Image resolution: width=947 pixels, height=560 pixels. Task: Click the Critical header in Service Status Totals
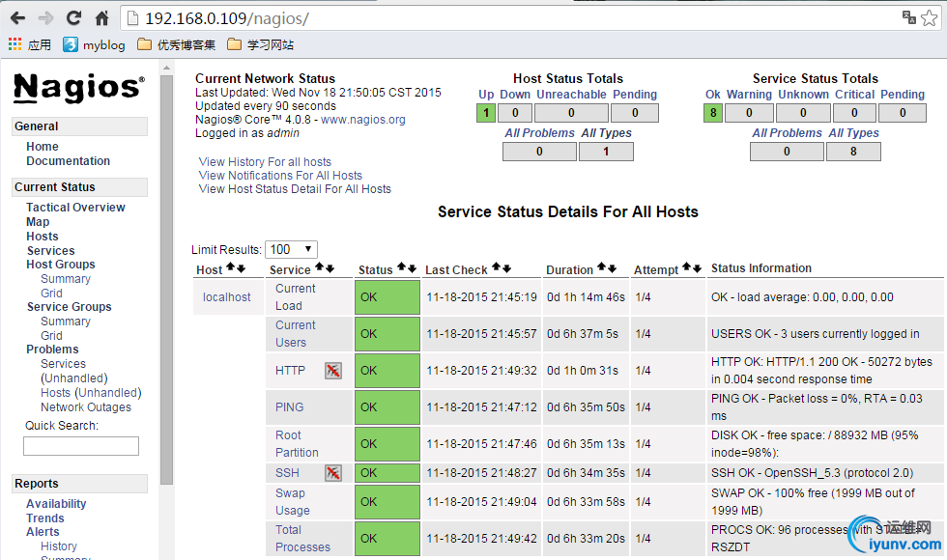(x=854, y=95)
